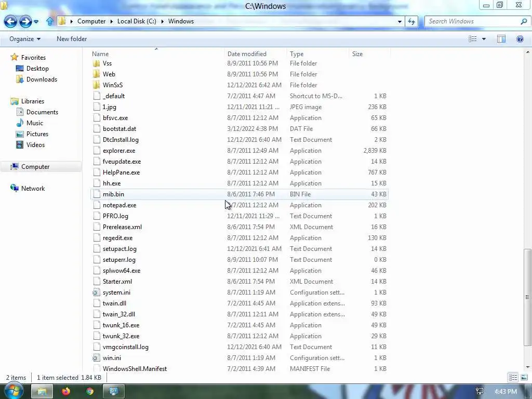Select the _default file icon
532x399 pixels.
coord(97,96)
